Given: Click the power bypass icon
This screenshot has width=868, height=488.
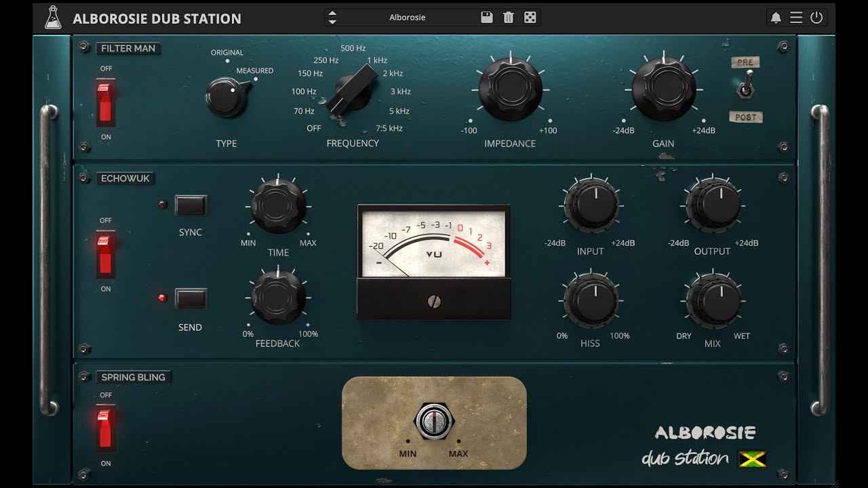Looking at the screenshot, I should click(x=816, y=18).
